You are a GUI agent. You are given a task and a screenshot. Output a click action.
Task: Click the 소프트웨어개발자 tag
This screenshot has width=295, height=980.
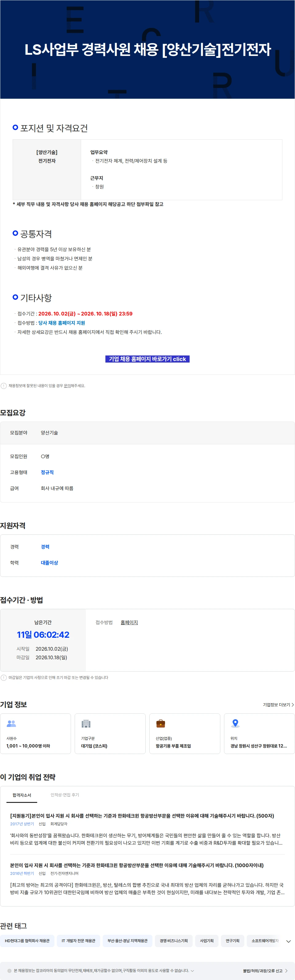click(x=265, y=941)
